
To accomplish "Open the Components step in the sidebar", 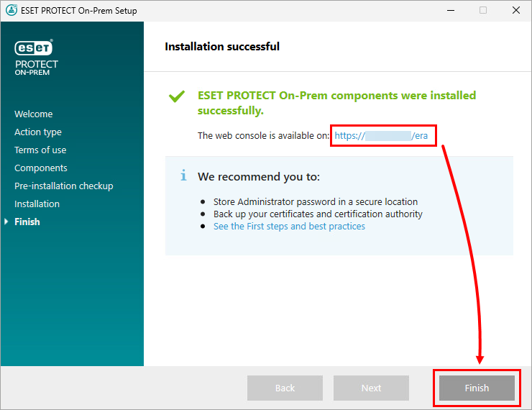I will [41, 168].
